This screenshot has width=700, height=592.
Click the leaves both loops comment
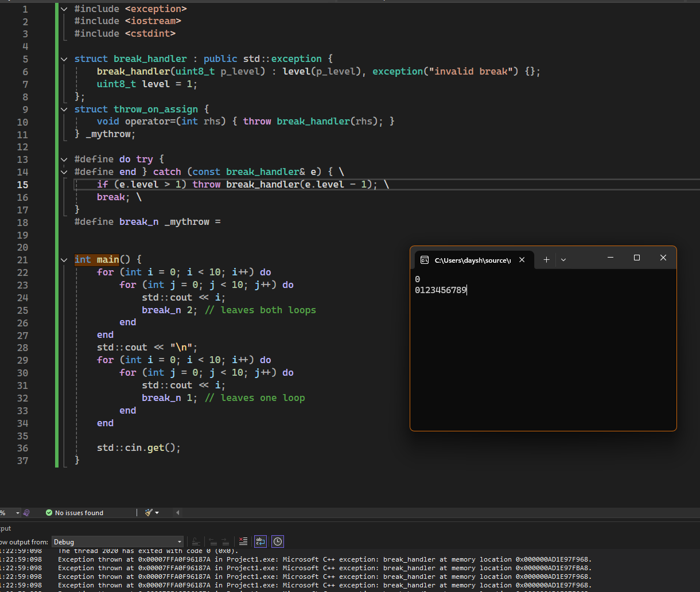click(260, 310)
